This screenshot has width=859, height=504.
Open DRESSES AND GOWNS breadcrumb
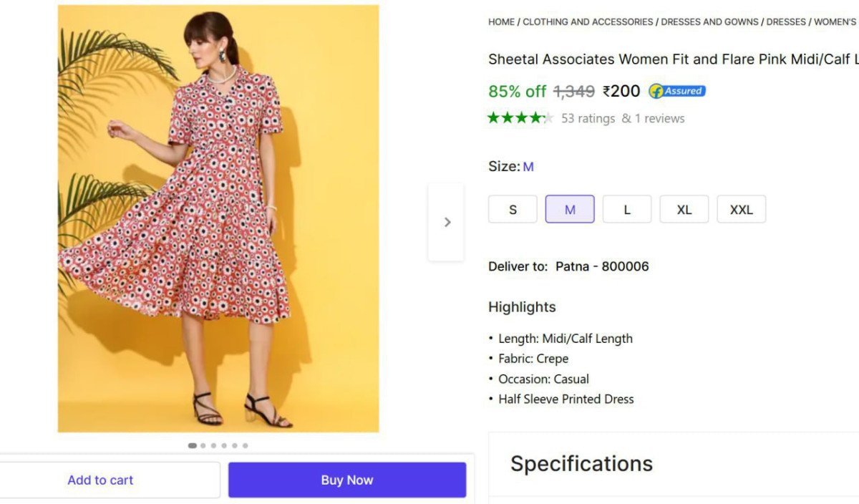point(709,22)
